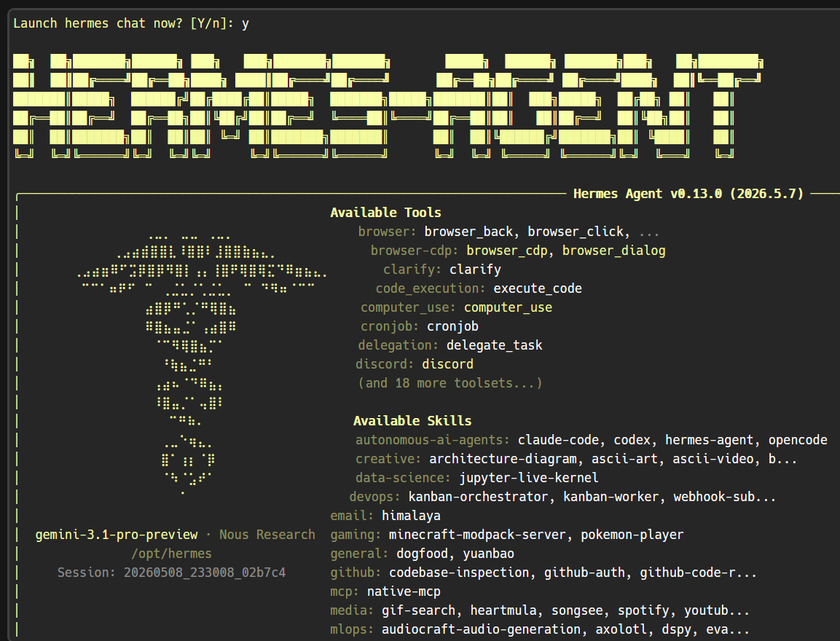Click the 'dspy' skill name

[x=677, y=629]
